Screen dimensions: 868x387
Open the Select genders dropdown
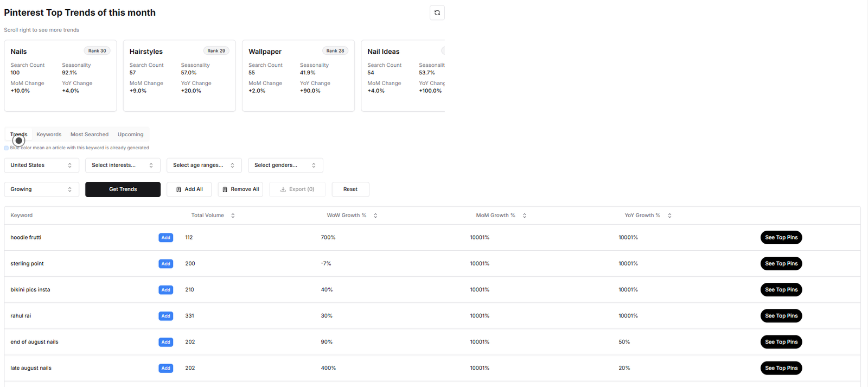pyautogui.click(x=285, y=165)
